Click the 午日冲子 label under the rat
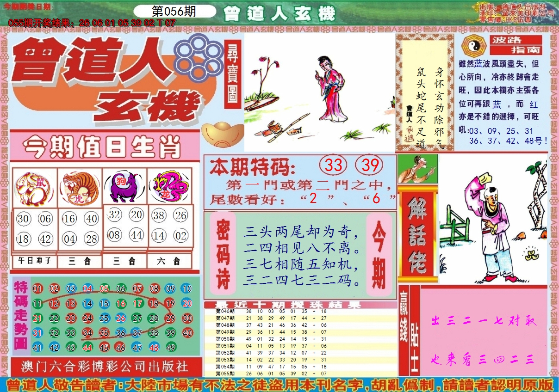This screenshot has width=559, height=392. (x=35, y=261)
